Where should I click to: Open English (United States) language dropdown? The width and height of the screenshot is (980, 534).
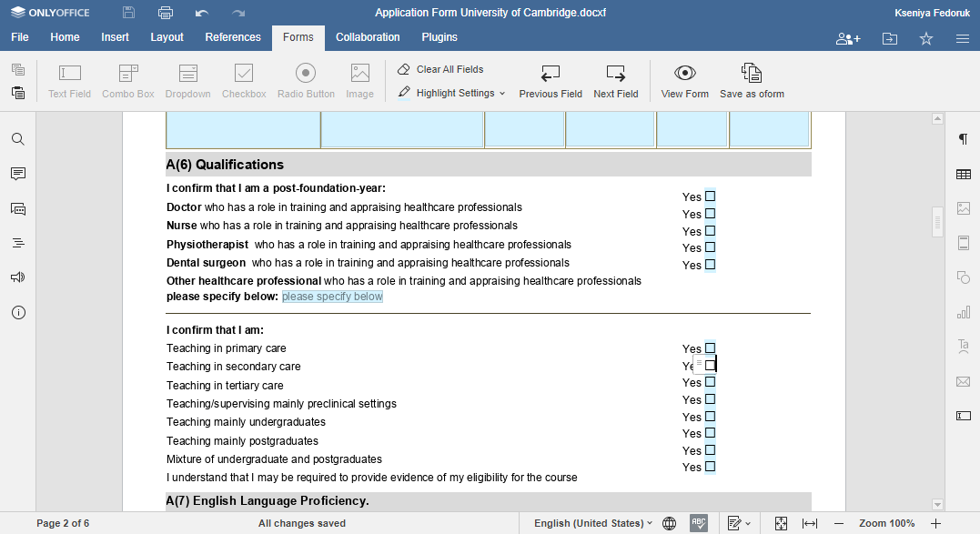click(592, 523)
